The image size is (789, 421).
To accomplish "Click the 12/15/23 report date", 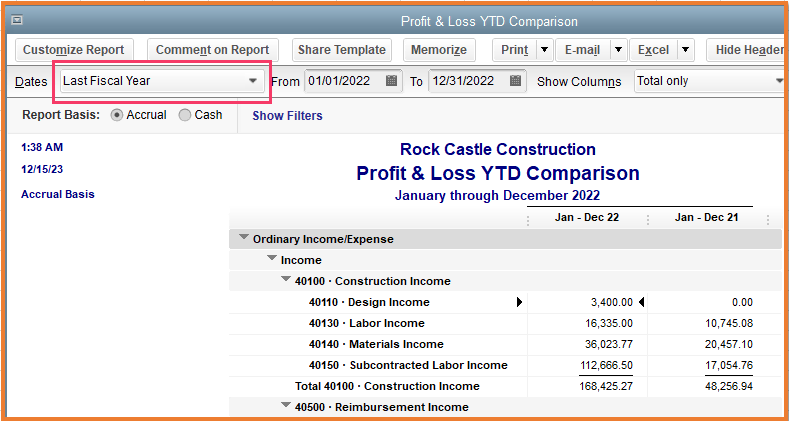I will pyautogui.click(x=42, y=170).
